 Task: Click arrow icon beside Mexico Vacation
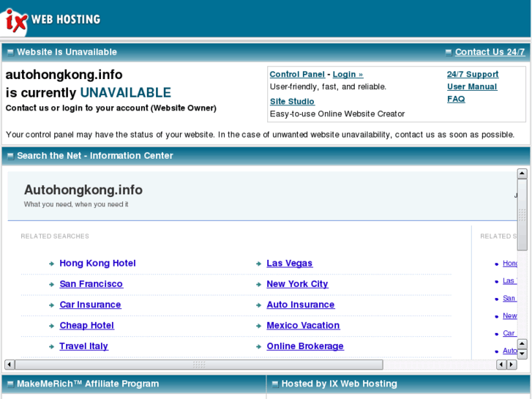258,326
